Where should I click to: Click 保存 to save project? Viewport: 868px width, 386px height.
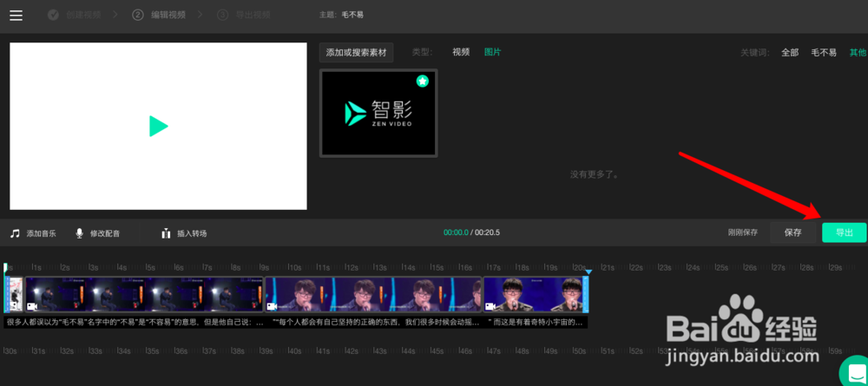pos(792,232)
